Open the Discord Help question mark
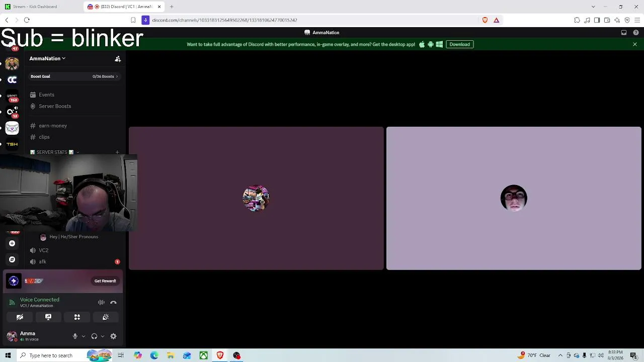The image size is (644, 362). point(636,33)
